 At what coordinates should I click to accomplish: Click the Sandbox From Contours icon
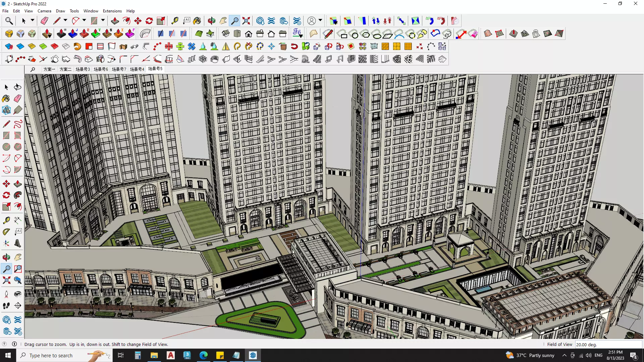coord(488,34)
